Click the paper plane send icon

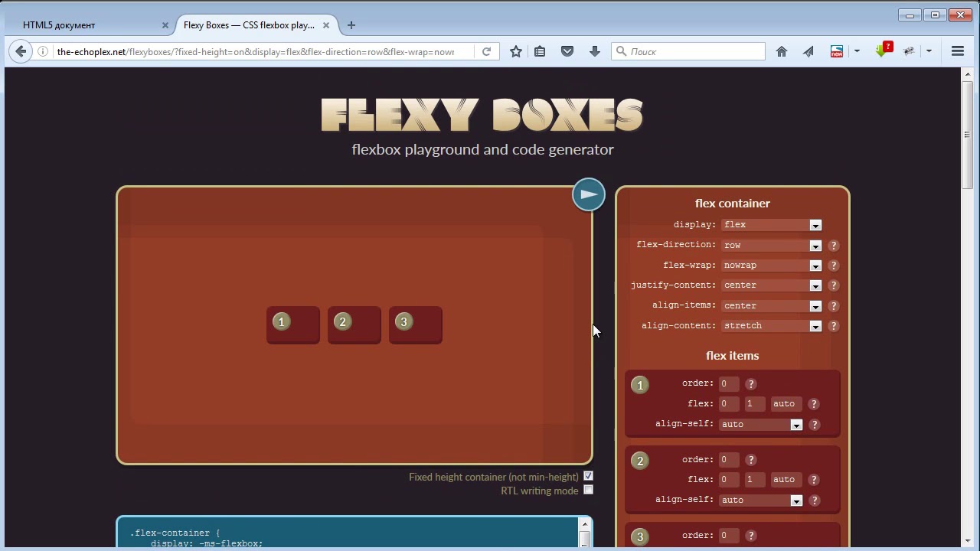tap(808, 51)
